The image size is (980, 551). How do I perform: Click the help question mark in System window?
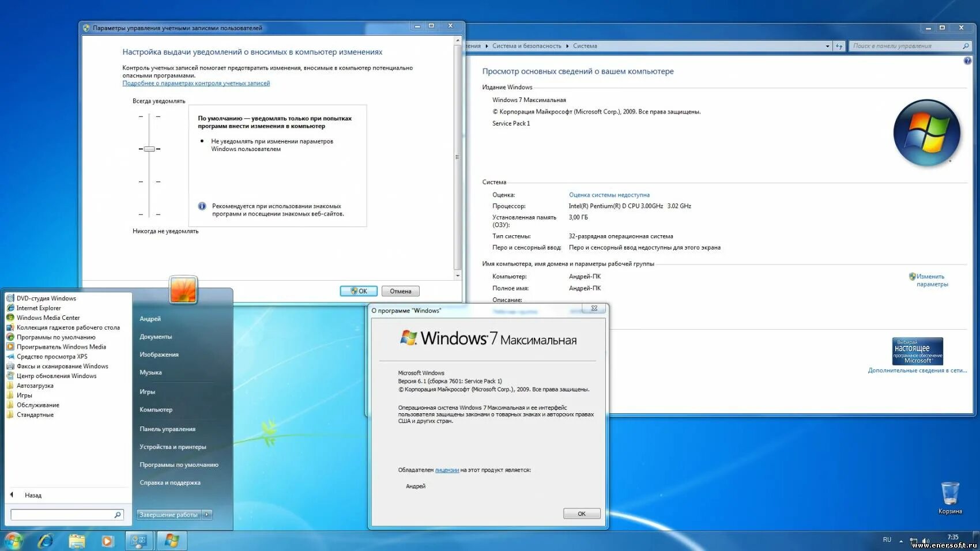click(967, 61)
